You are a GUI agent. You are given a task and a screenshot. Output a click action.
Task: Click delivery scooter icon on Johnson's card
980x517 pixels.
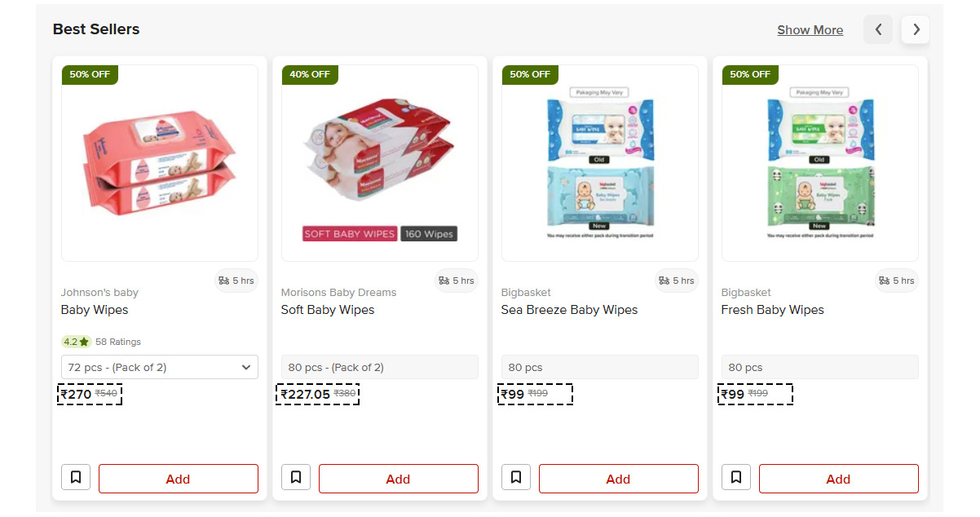[223, 281]
